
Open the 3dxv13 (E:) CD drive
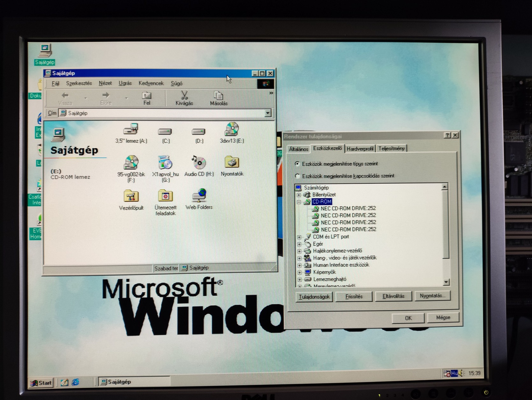tap(232, 133)
